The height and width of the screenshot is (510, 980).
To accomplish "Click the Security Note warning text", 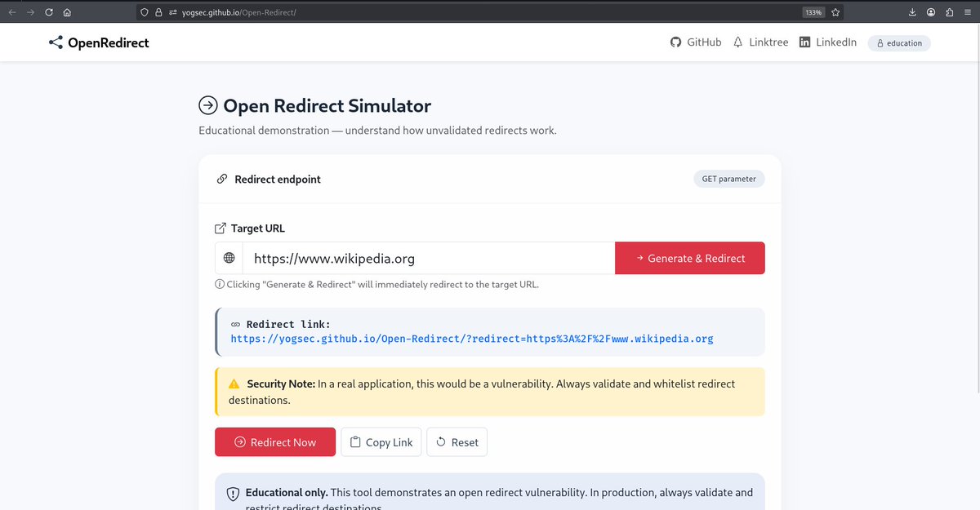I will click(x=482, y=392).
